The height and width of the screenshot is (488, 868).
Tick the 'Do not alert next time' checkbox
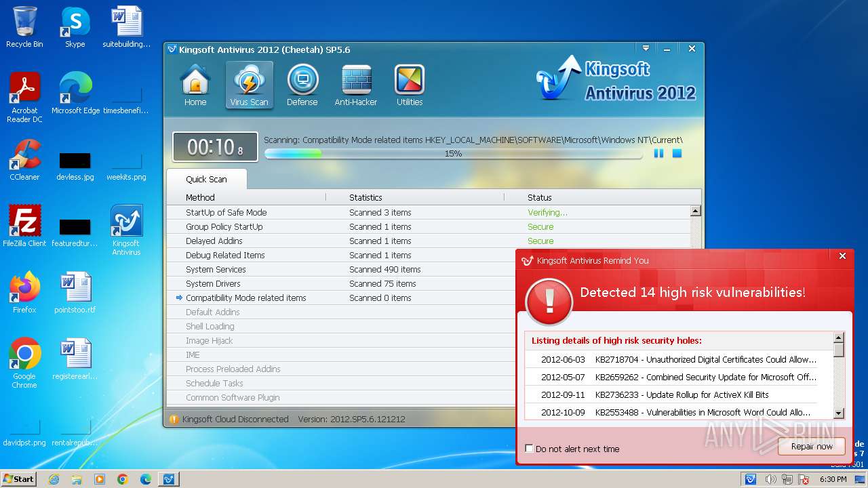[529, 449]
